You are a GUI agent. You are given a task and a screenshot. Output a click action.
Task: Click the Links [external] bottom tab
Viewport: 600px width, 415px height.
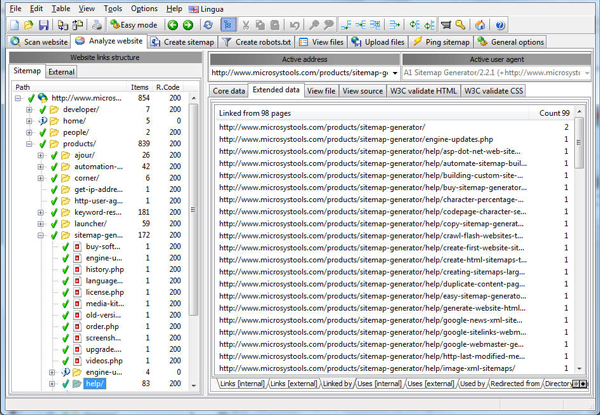pyautogui.click(x=291, y=384)
